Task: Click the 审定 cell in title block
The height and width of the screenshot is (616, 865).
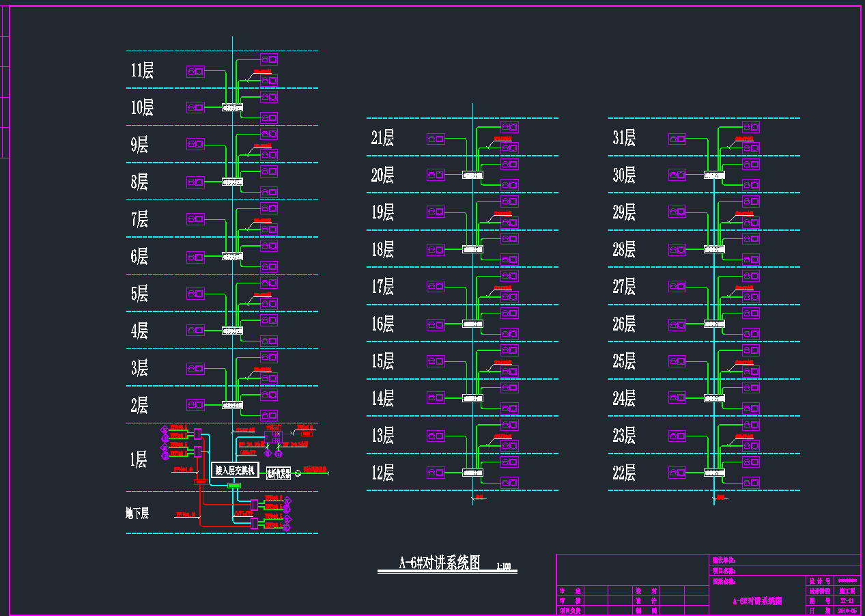Action: click(571, 591)
